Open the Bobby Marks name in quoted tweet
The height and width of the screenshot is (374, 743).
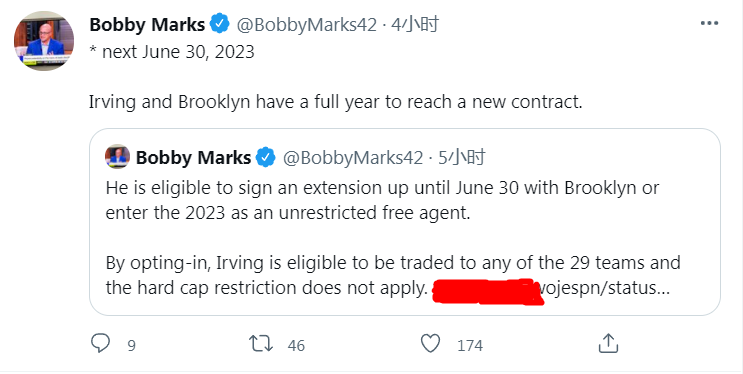pos(193,157)
